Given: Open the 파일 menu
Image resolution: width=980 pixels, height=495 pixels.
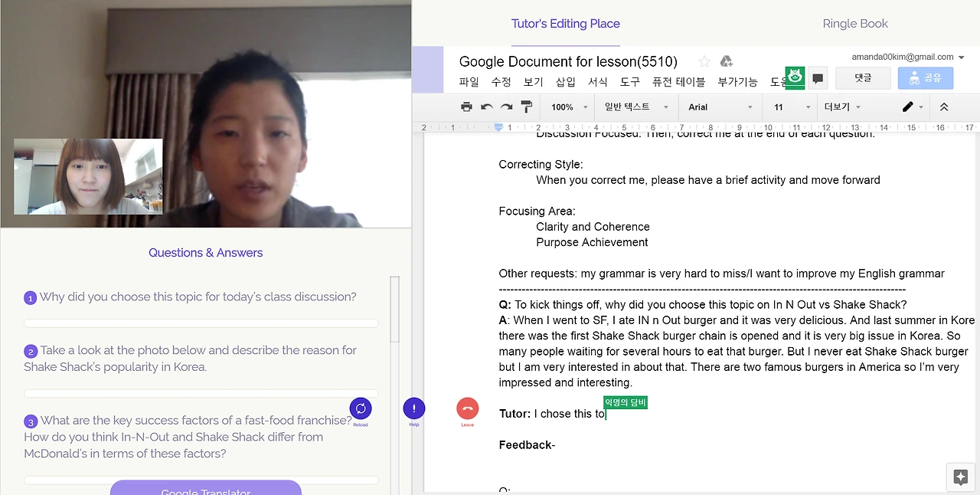Looking at the screenshot, I should coord(469,82).
